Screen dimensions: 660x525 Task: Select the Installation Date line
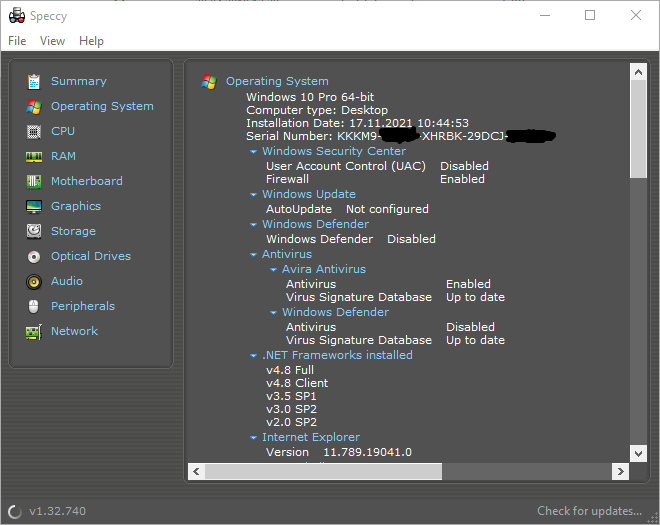357,123
